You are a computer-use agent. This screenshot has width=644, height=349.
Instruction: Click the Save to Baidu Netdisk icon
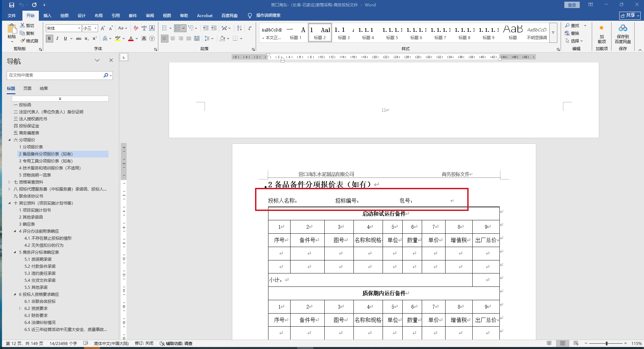(x=623, y=34)
